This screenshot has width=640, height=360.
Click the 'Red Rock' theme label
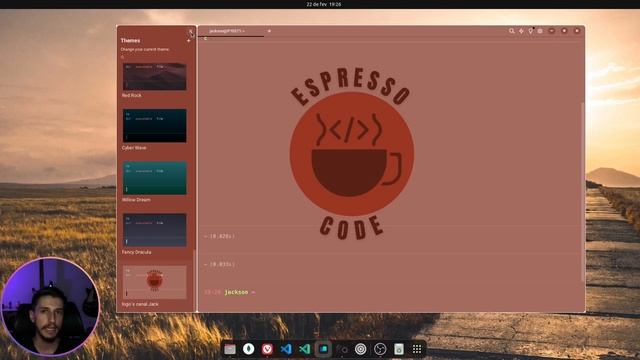pyautogui.click(x=131, y=95)
